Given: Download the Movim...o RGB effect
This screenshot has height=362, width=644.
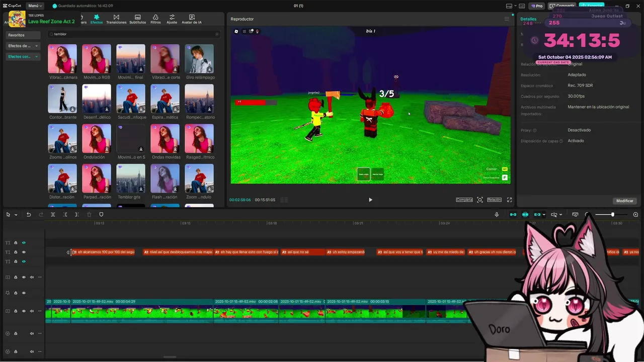Looking at the screenshot, I should pyautogui.click(x=107, y=69).
